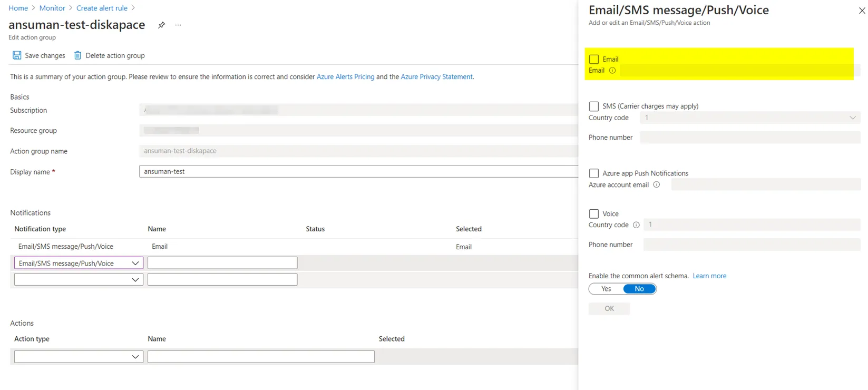
Task: Expand the SMS Country code dropdown
Action: (x=852, y=118)
